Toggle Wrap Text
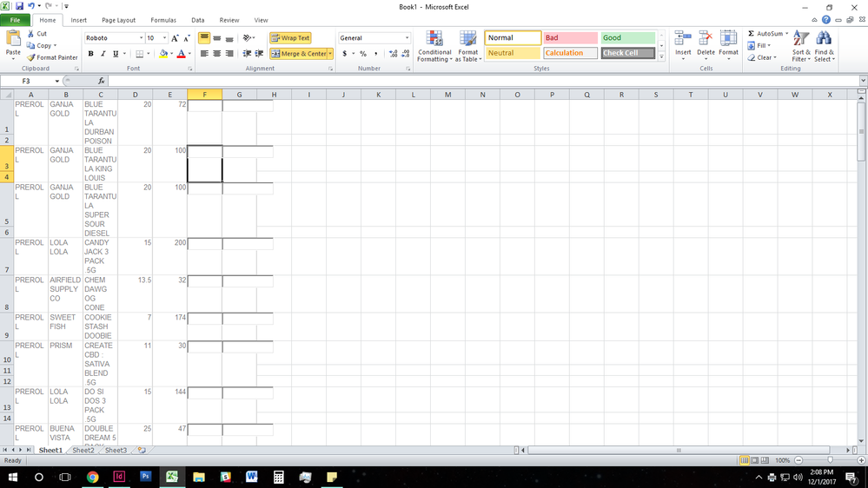Viewport: 868px width, 488px height. pos(290,38)
